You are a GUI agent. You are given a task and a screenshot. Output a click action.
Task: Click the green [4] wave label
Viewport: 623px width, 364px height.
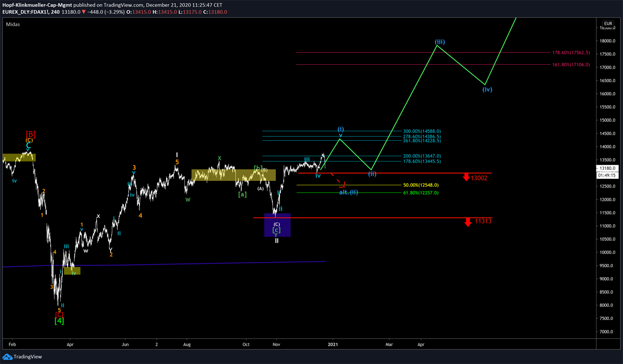click(59, 321)
